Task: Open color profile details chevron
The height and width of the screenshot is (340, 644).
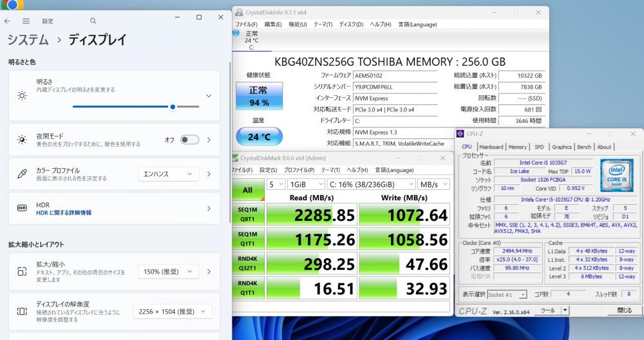Action: pyautogui.click(x=209, y=174)
